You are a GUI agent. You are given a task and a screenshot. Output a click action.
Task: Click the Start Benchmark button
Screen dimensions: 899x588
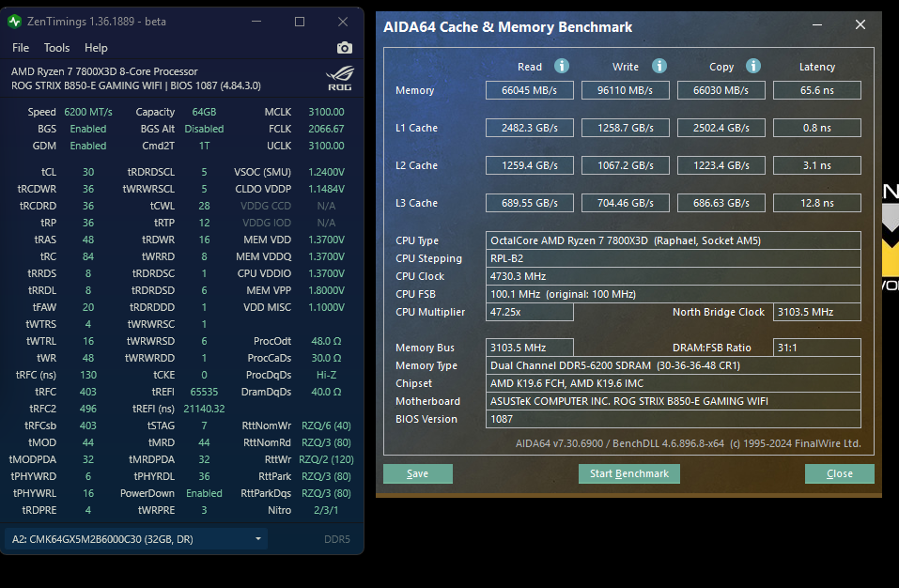629,473
